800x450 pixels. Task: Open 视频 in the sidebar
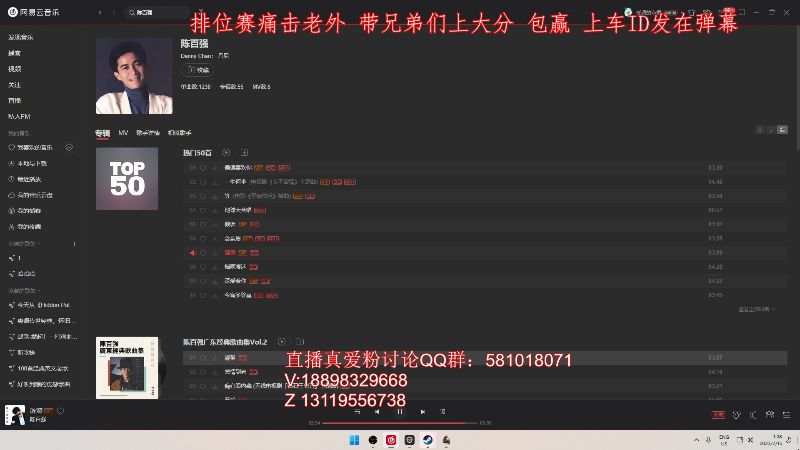click(15, 69)
